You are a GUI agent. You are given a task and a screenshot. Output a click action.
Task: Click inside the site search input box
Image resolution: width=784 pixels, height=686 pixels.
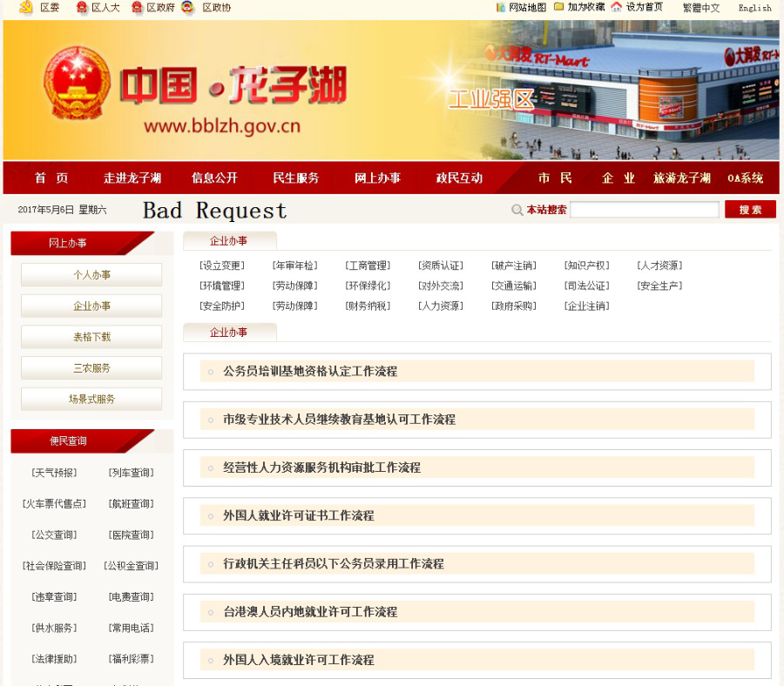point(643,209)
